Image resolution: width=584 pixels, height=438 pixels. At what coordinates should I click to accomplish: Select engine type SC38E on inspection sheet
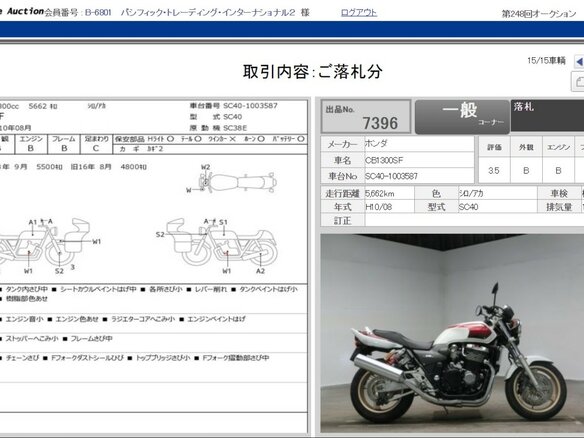point(235,128)
